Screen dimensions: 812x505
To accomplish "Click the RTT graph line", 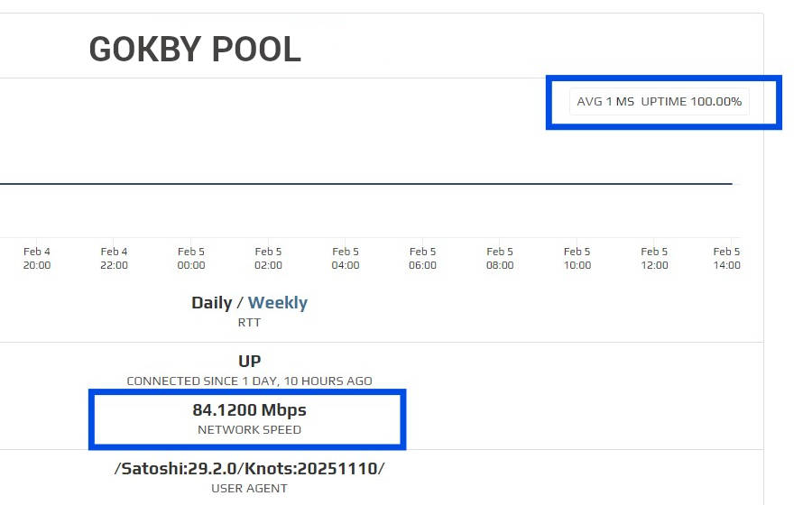I will pos(361,184).
